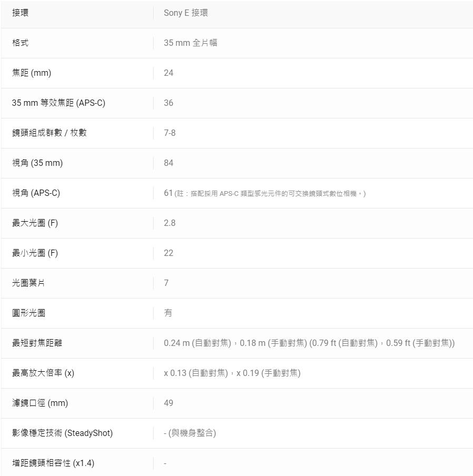This screenshot has width=473, height=476.
Task: Click the "鏡頭組成群數 / 枚數" label
Action: coord(49,133)
